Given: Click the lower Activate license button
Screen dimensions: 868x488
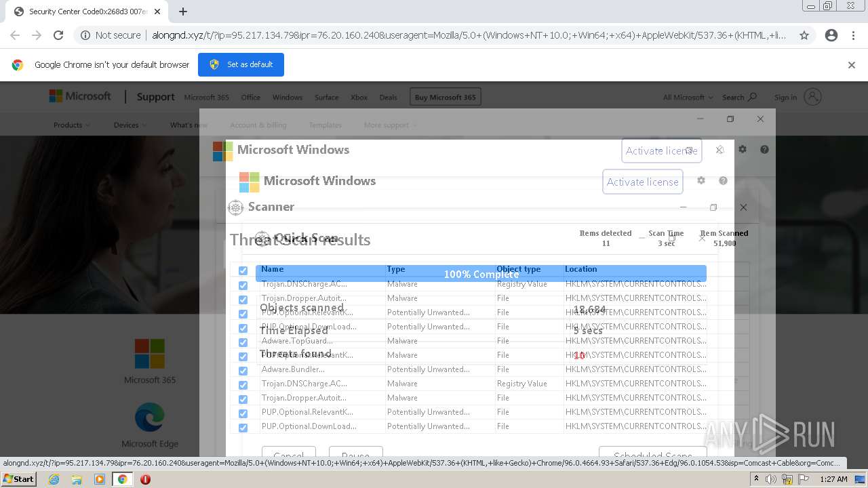Looking at the screenshot, I should tap(642, 182).
